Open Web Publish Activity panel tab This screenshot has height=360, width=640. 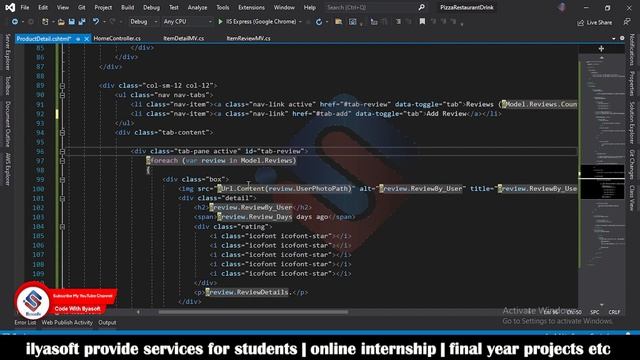pos(67,322)
